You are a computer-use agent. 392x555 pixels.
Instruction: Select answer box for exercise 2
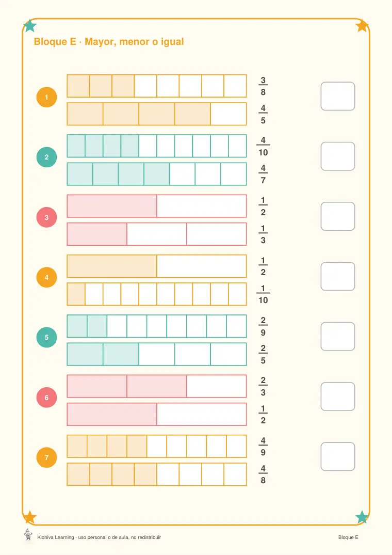[337, 156]
